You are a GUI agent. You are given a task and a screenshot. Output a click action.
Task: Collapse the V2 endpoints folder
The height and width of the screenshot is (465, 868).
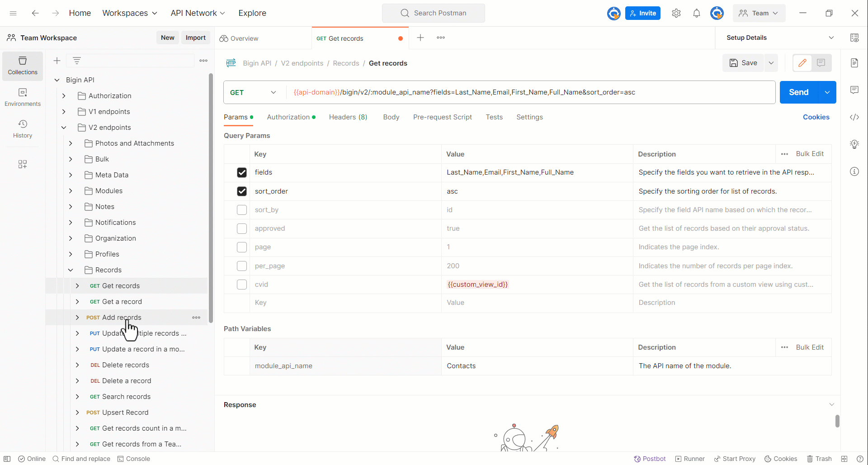coord(64,128)
